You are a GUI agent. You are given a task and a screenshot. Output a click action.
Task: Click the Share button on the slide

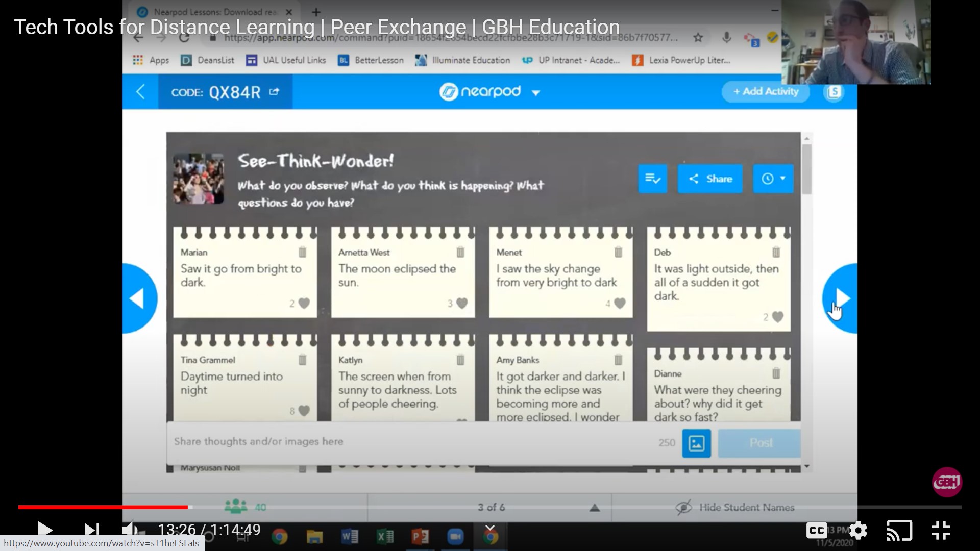709,179
